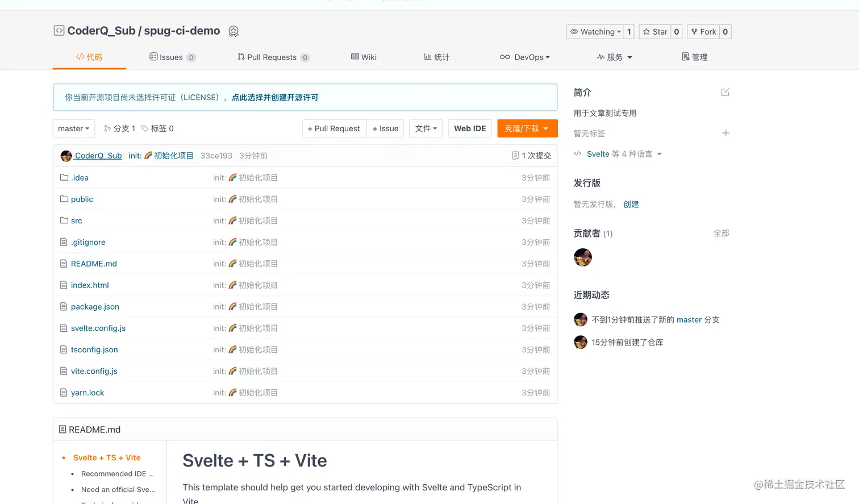Viewport: 859px width, 504px height.
Task: View the 分支 1 branches list
Action: [x=119, y=128]
